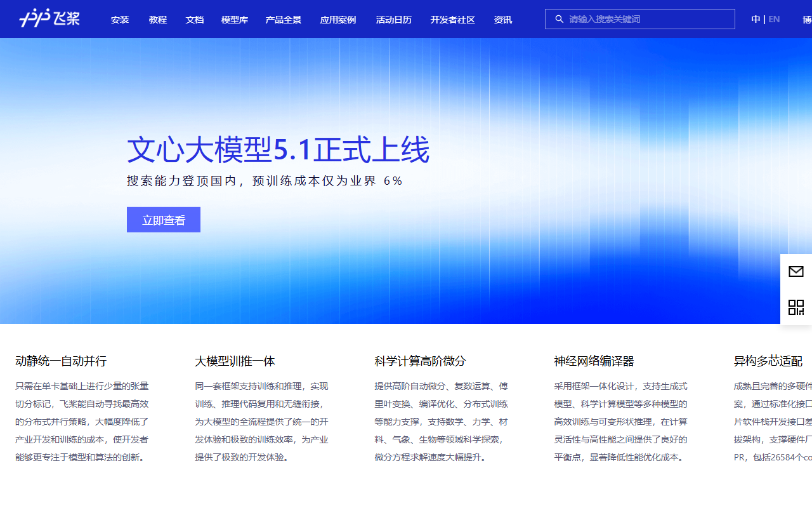
Task: Open 模型库 in the navigation bar
Action: (235, 20)
